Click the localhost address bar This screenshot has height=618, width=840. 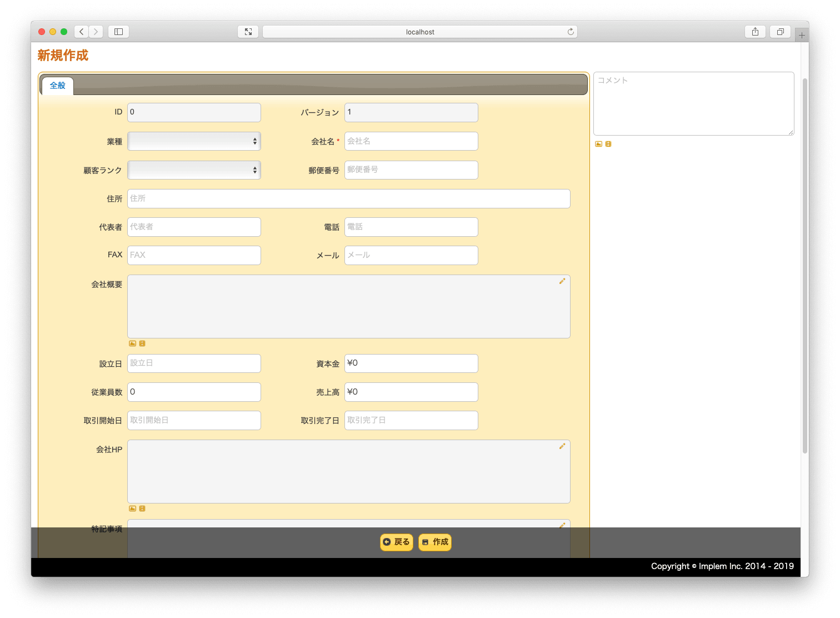click(420, 32)
